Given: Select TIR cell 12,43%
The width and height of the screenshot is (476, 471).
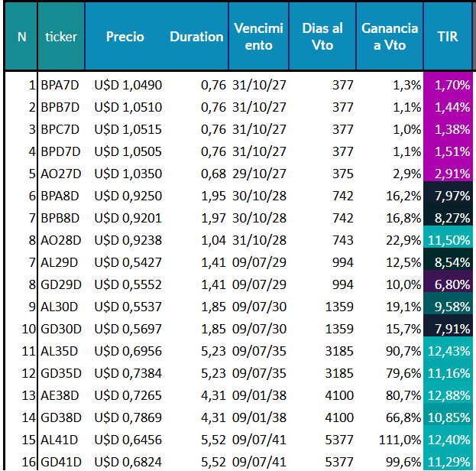Looking at the screenshot, I should pos(448,348).
